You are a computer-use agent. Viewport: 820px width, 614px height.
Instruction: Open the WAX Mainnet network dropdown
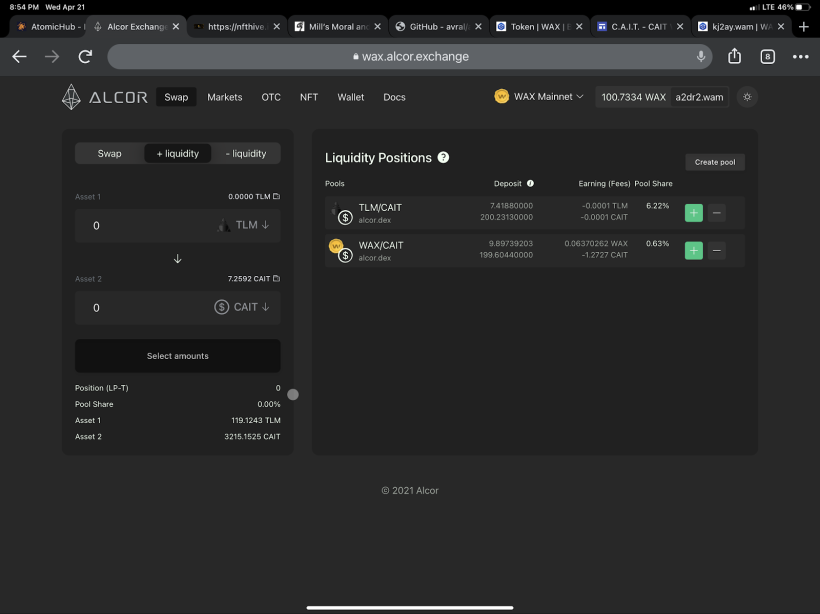pyautogui.click(x=539, y=96)
